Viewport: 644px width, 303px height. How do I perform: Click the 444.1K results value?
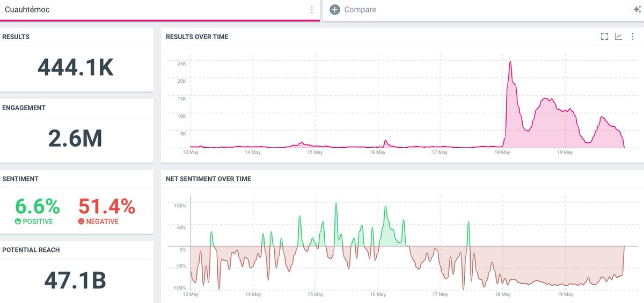(76, 68)
